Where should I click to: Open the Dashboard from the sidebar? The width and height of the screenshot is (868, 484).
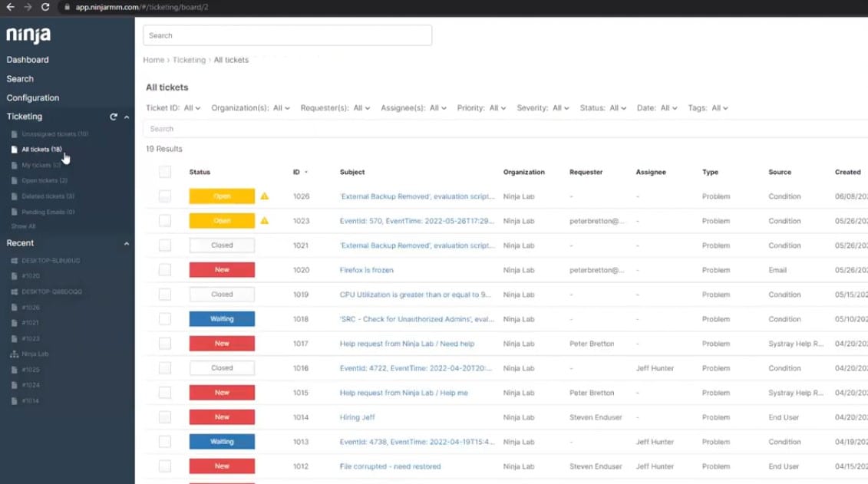[x=28, y=59]
